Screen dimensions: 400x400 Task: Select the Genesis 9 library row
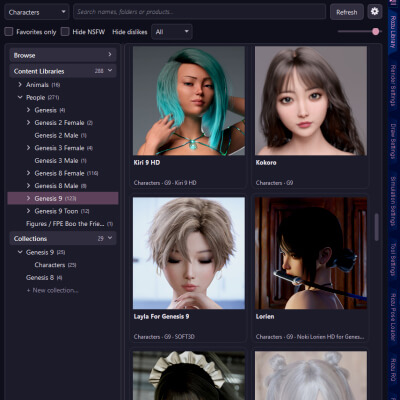(x=63, y=198)
